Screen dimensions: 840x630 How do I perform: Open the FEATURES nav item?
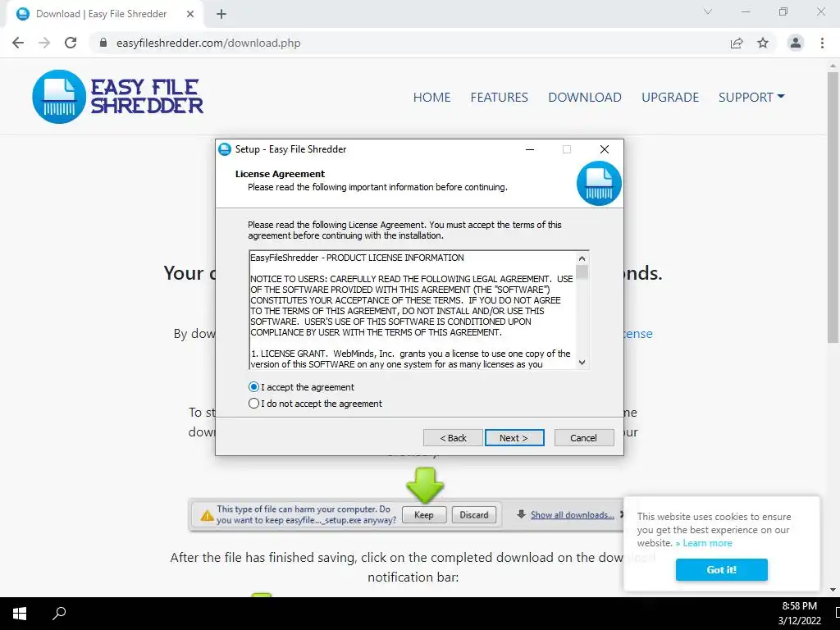point(500,97)
